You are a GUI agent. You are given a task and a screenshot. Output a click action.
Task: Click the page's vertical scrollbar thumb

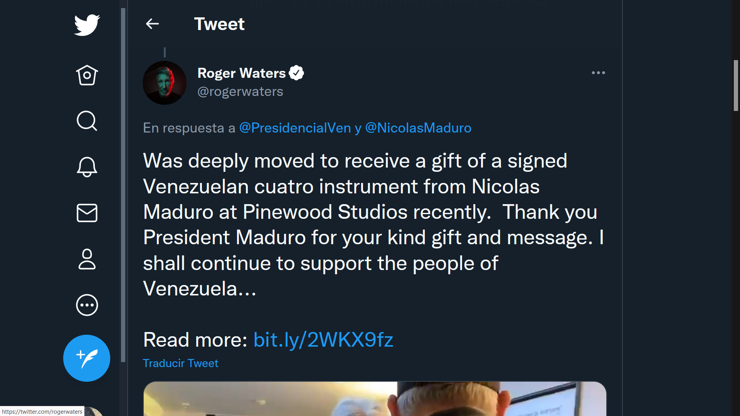736,85
